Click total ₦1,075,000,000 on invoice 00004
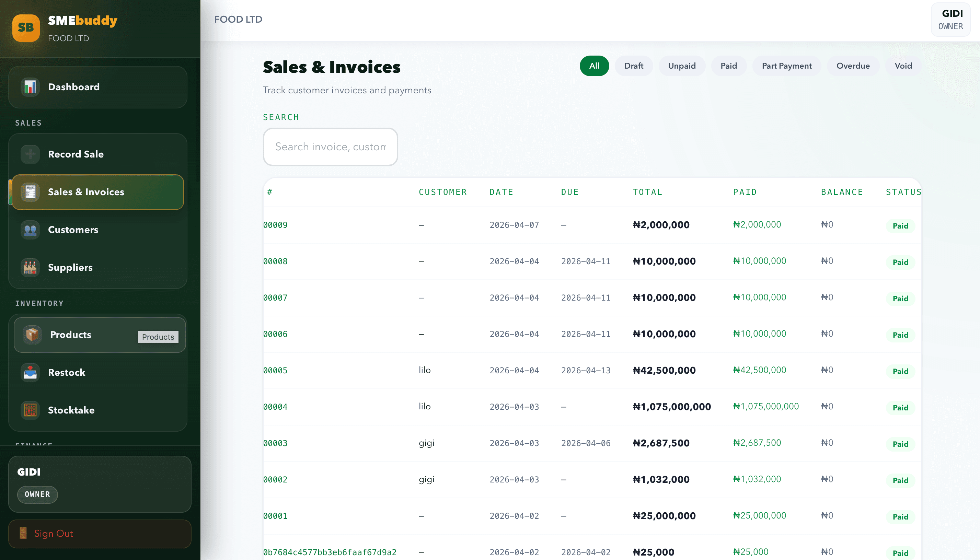This screenshot has height=560, width=980. point(672,407)
